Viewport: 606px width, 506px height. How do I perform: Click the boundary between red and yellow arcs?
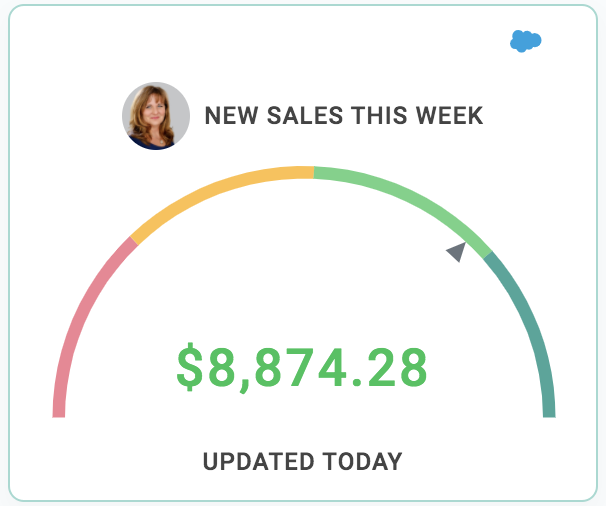tap(134, 240)
